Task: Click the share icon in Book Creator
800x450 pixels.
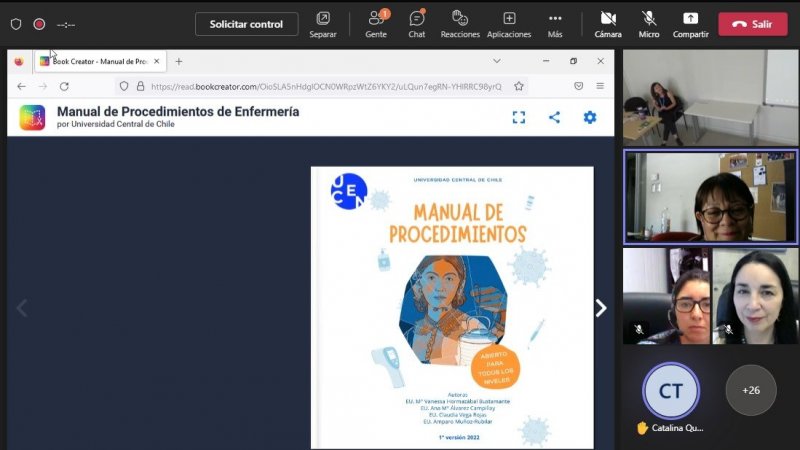Action: click(x=554, y=117)
